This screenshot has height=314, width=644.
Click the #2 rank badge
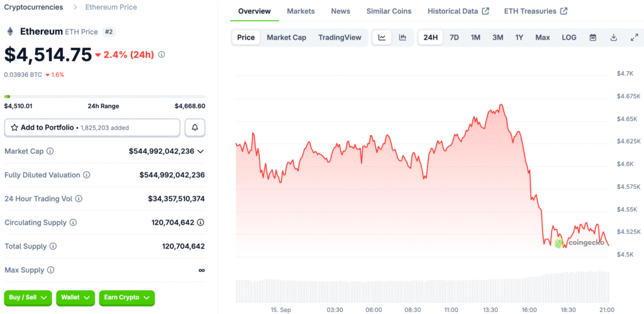tap(108, 31)
